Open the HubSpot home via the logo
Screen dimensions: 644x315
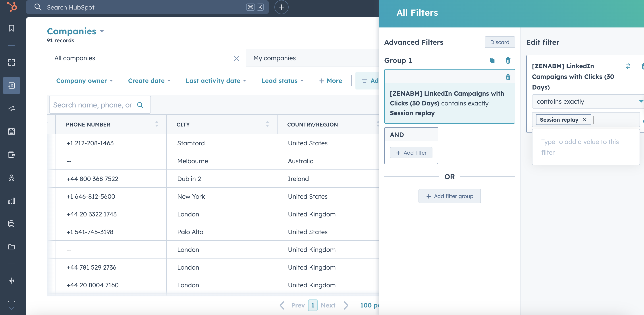point(11,7)
